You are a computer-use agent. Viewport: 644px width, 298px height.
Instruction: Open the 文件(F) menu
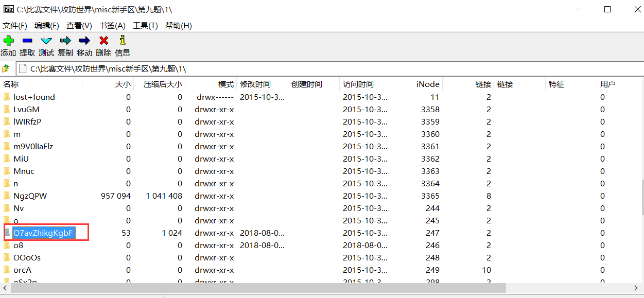pyautogui.click(x=14, y=25)
